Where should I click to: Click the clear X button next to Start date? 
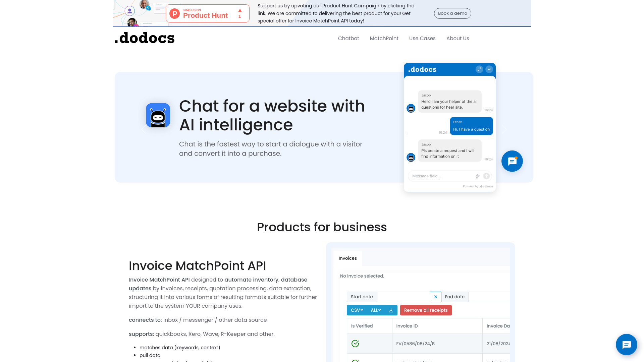click(435, 297)
